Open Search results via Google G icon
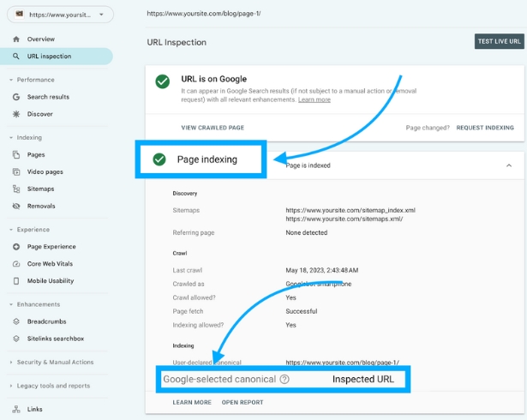 (x=16, y=97)
